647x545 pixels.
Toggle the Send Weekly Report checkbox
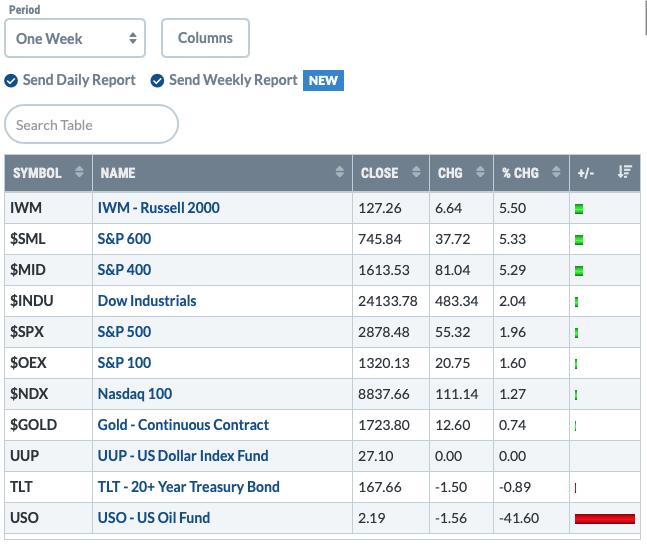pyautogui.click(x=157, y=80)
